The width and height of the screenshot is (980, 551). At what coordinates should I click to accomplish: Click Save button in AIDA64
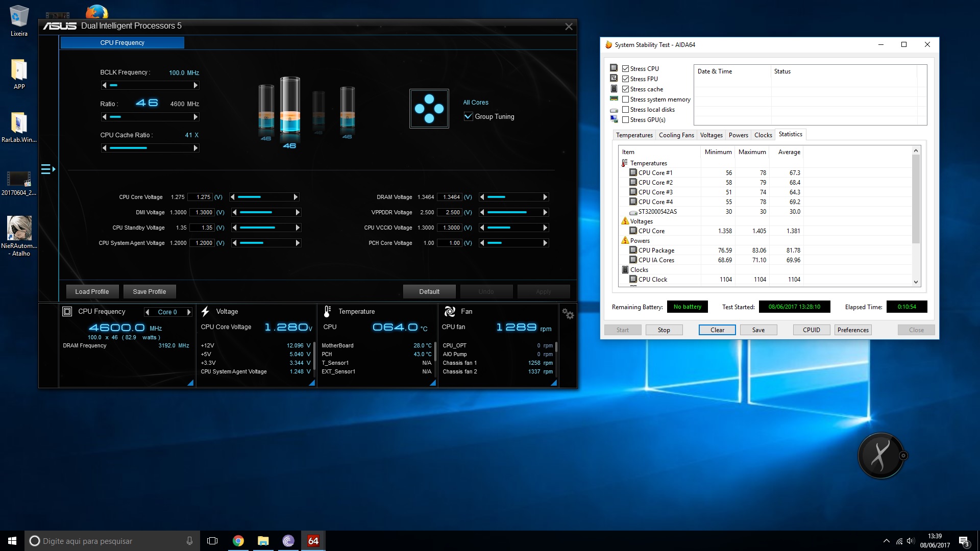point(758,330)
